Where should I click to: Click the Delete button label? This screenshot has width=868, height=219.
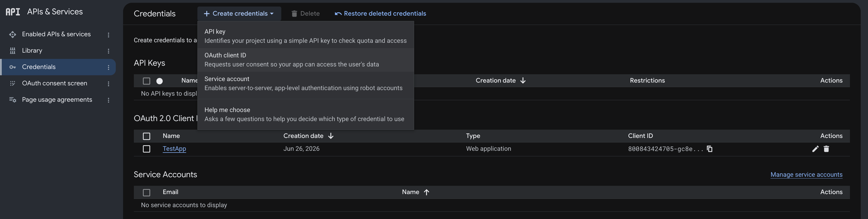pyautogui.click(x=310, y=14)
